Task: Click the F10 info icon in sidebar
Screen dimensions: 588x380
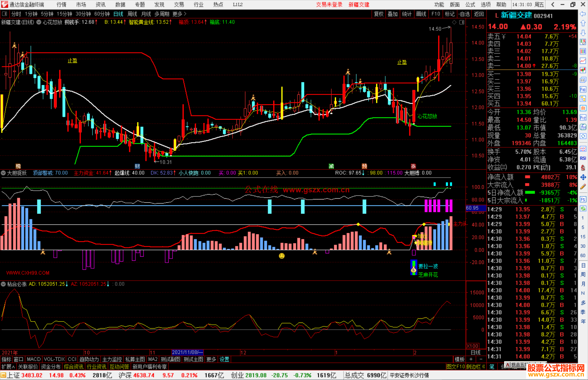Action: pyautogui.click(x=583, y=89)
